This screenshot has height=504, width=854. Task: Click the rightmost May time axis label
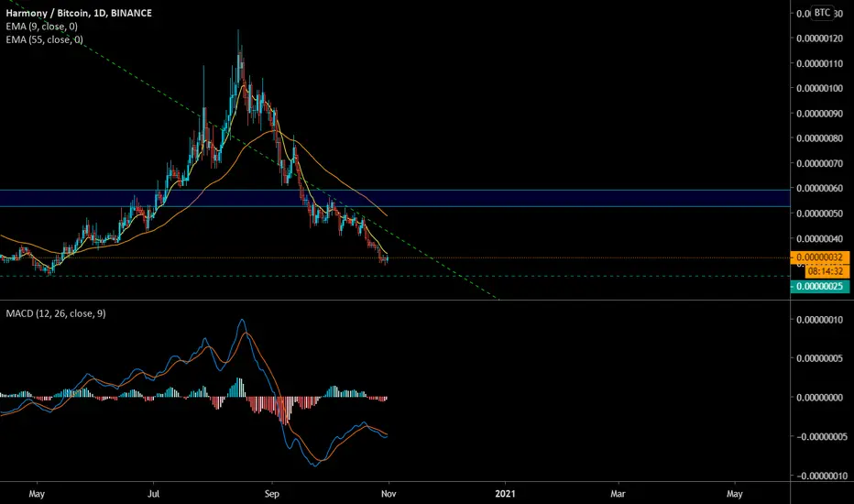735,494
